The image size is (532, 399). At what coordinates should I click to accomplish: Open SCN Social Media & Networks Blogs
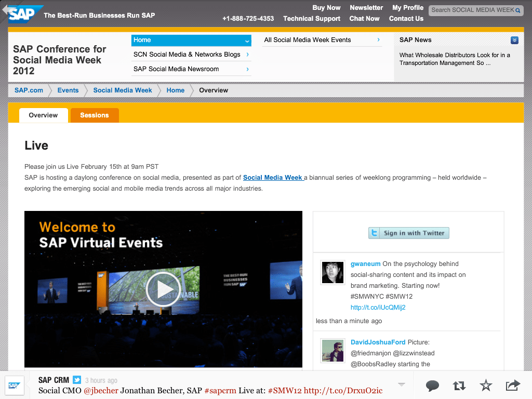point(191,54)
